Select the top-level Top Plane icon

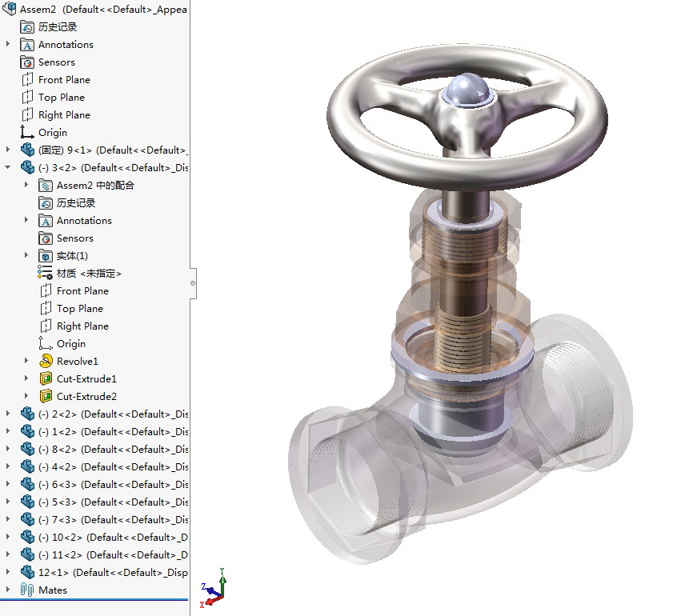click(x=27, y=98)
